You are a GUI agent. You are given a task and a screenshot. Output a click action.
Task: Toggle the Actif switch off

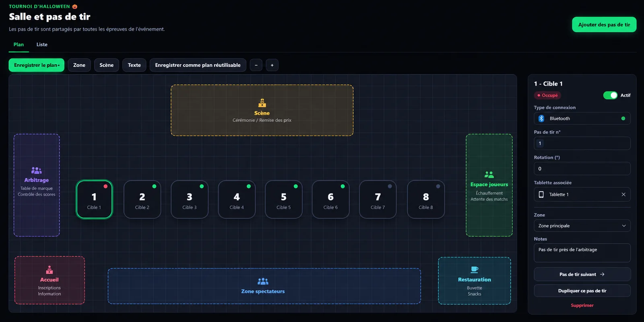[610, 95]
